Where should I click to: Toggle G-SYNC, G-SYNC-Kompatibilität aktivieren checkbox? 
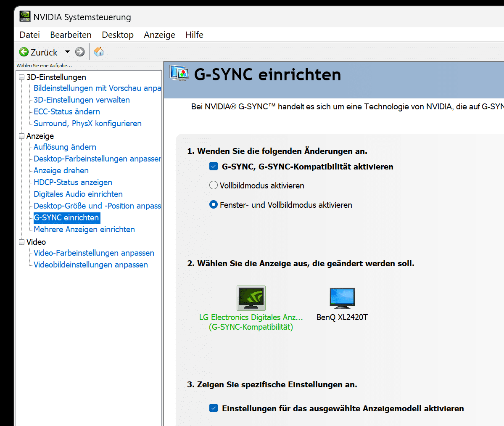point(214,167)
